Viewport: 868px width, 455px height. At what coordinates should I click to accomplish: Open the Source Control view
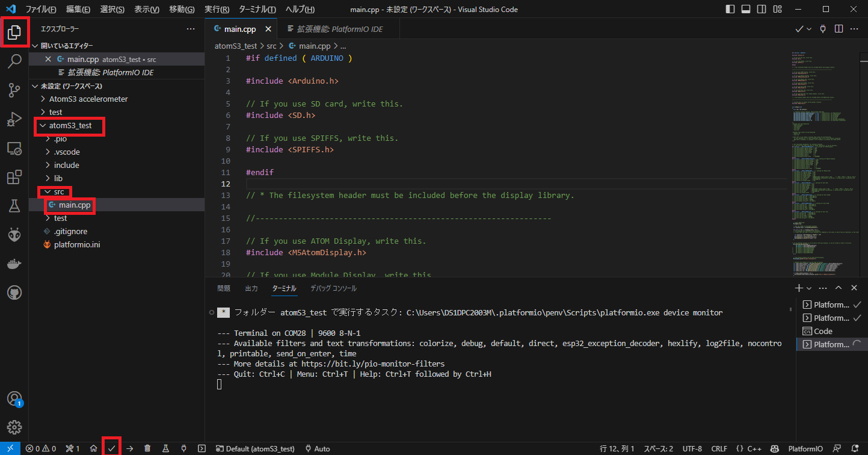(x=14, y=90)
